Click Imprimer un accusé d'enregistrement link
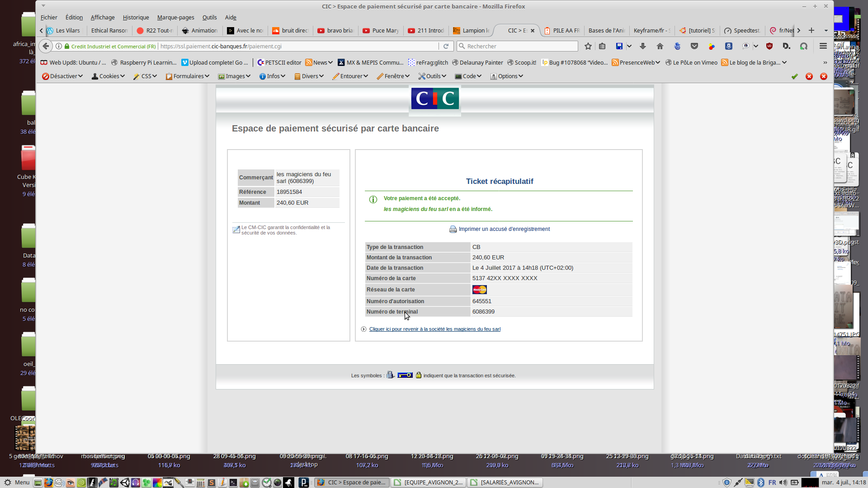This screenshot has width=868, height=488. point(504,229)
